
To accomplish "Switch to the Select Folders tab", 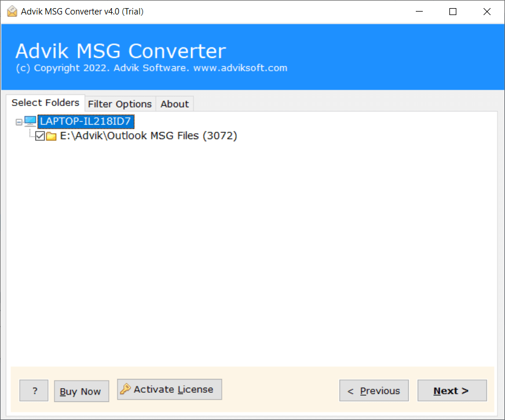I will coord(45,103).
